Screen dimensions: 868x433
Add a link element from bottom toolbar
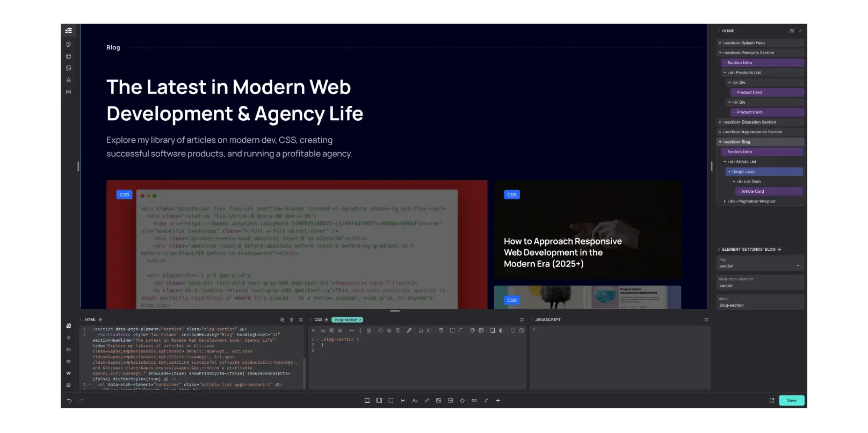click(426, 401)
